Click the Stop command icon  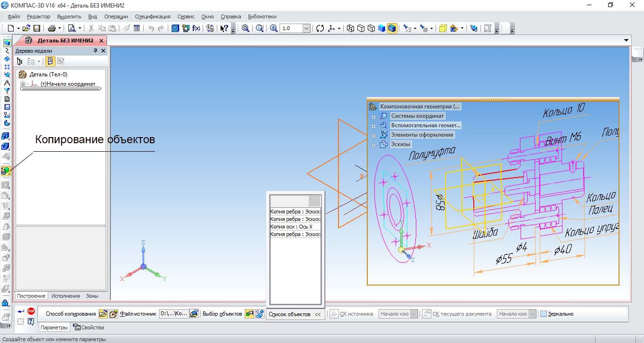[31, 311]
